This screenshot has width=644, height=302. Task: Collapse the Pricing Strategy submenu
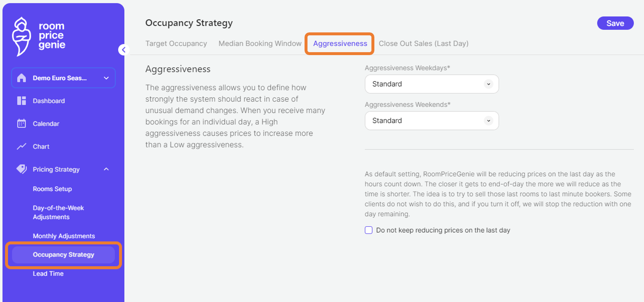coord(106,169)
